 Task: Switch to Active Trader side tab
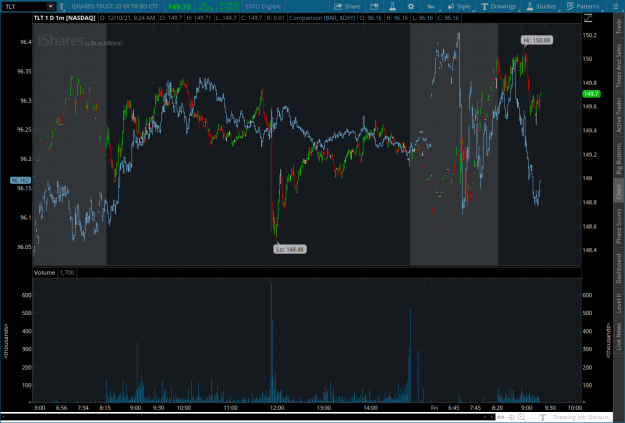click(x=619, y=115)
